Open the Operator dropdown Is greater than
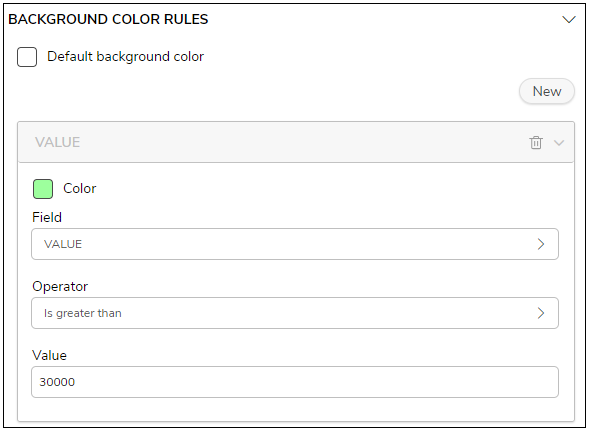This screenshot has height=432, width=590. point(295,313)
